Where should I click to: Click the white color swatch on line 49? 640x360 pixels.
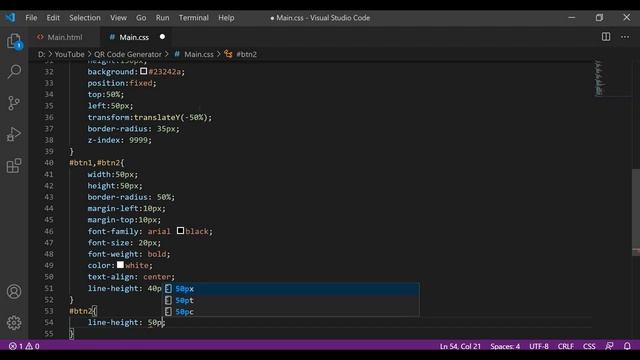point(120,265)
